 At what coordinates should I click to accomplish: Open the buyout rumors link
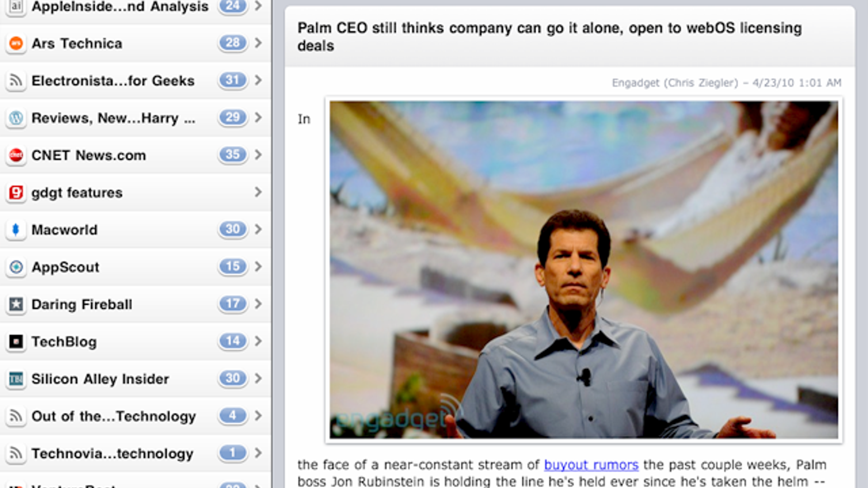(591, 465)
